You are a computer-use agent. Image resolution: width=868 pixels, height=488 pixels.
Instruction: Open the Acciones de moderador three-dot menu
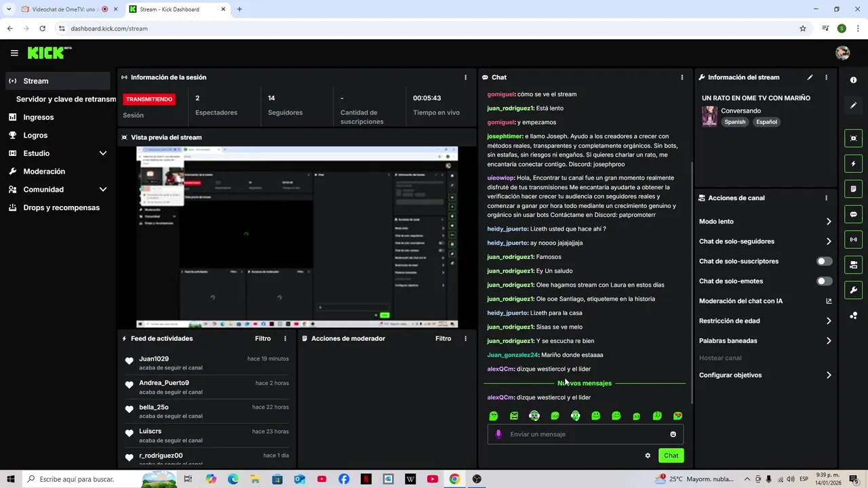(x=465, y=338)
